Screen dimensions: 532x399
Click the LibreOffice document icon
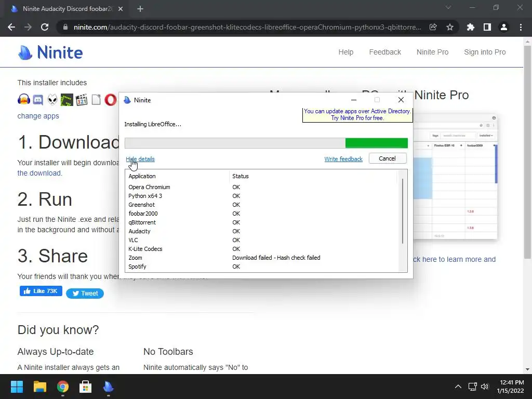[x=96, y=100]
